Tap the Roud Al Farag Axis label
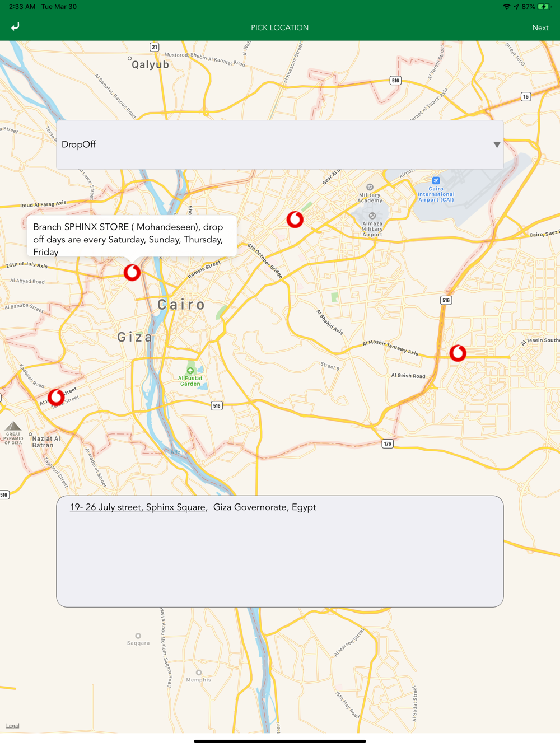Viewport: 560px width, 747px height. point(43,204)
